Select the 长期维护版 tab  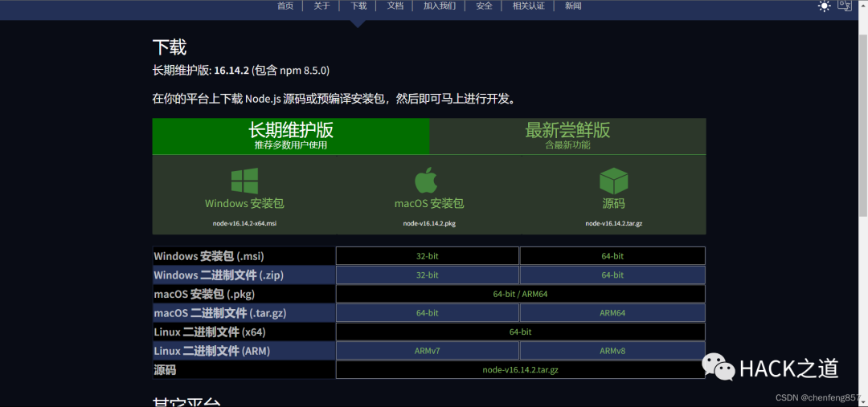point(291,136)
